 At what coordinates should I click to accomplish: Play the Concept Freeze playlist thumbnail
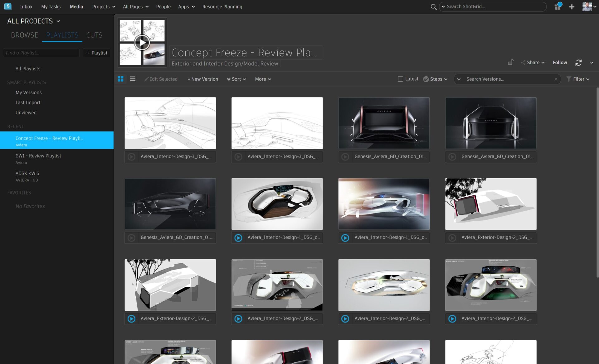pyautogui.click(x=142, y=43)
